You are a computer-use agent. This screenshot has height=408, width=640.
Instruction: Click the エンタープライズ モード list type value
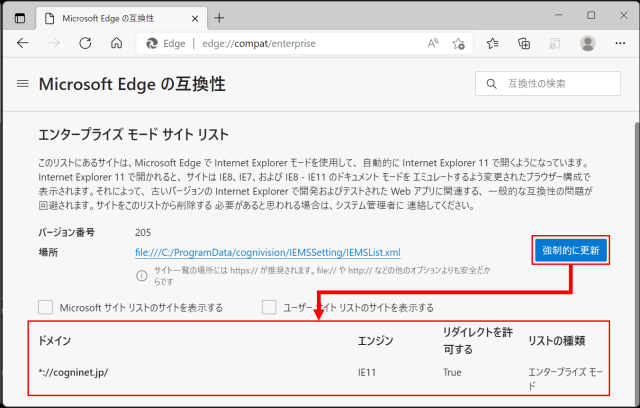click(x=565, y=379)
